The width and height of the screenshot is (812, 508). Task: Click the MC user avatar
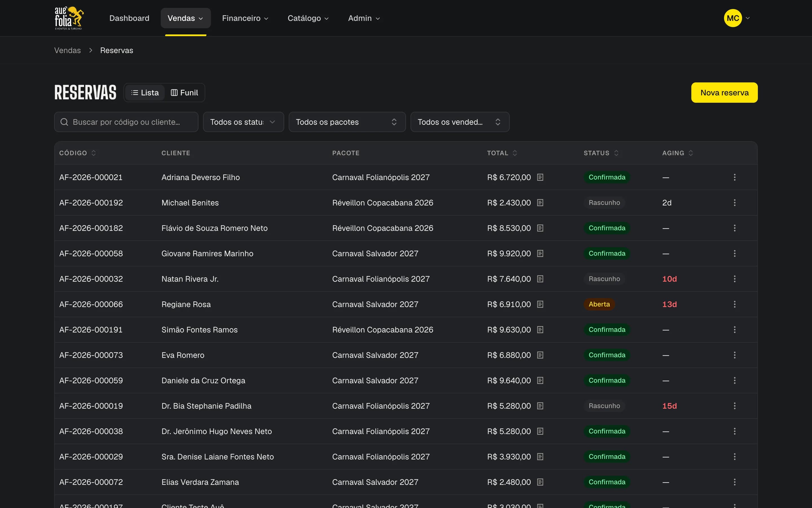click(x=732, y=18)
